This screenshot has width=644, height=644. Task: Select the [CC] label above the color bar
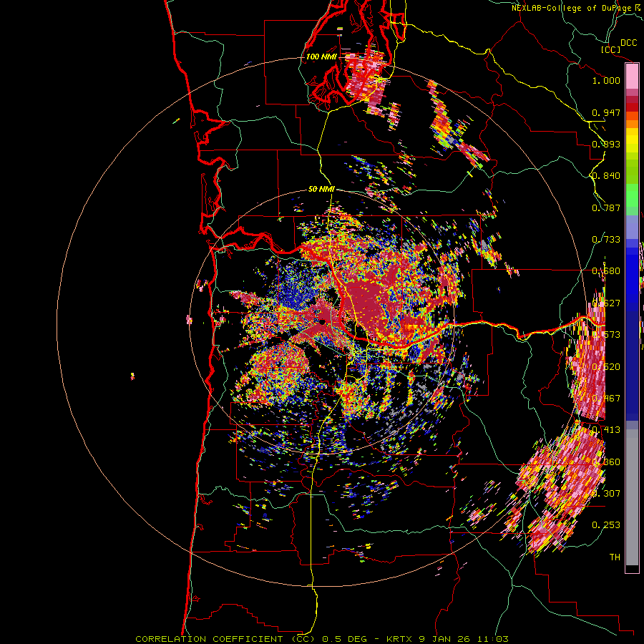[610, 49]
